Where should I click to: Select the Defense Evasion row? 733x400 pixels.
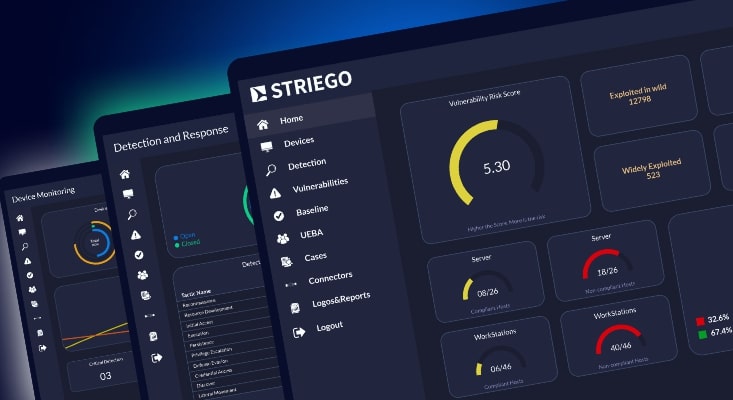[234, 361]
